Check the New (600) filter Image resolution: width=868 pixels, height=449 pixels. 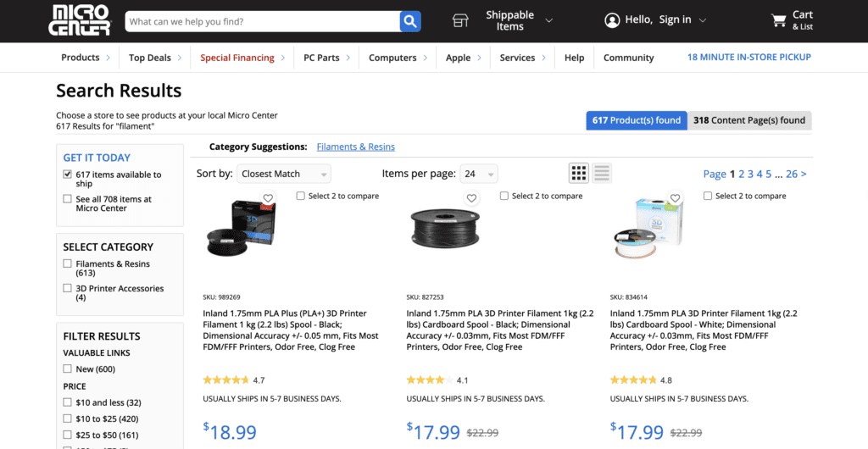pos(68,369)
